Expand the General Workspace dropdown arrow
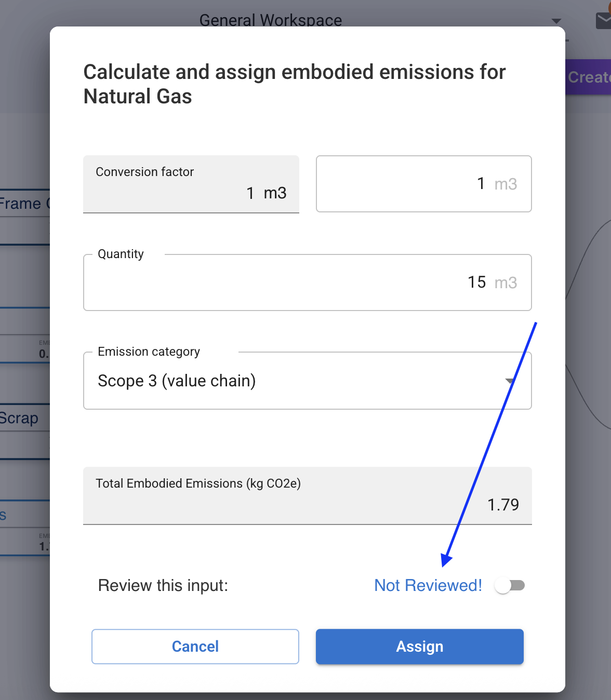 (x=556, y=21)
